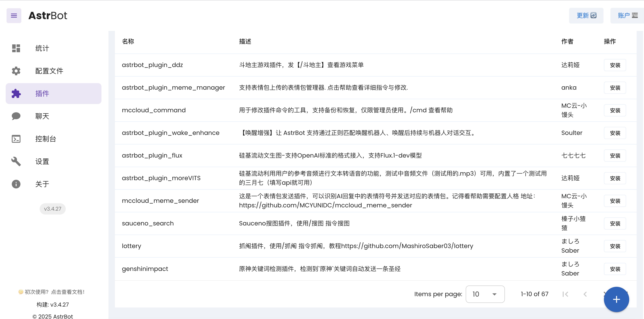This screenshot has width=644, height=319.
Task: Click the blue plus floating button
Action: tap(616, 299)
